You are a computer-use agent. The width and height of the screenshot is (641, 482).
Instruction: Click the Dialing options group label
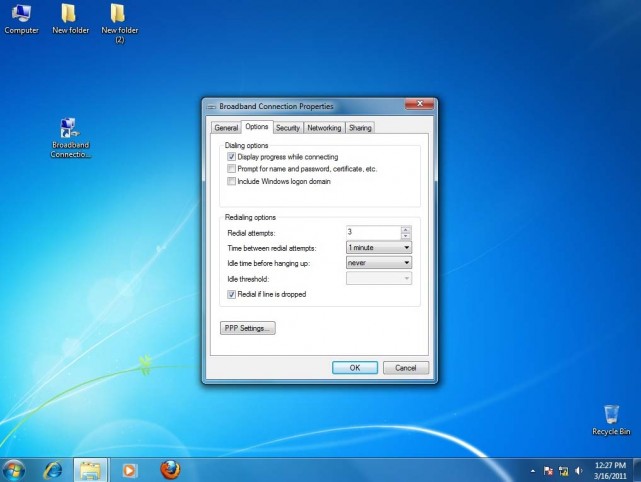click(247, 146)
